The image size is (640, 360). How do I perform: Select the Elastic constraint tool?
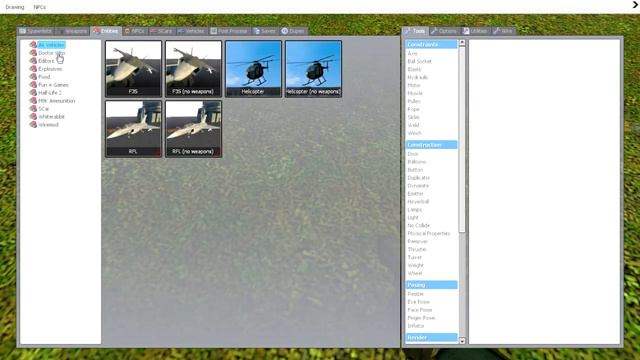pyautogui.click(x=414, y=69)
